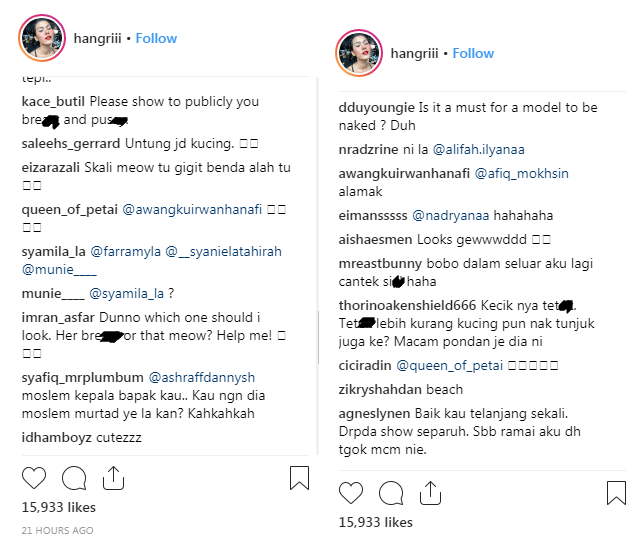Open the 21 hours ago timestamp
636x543 pixels.
57,530
